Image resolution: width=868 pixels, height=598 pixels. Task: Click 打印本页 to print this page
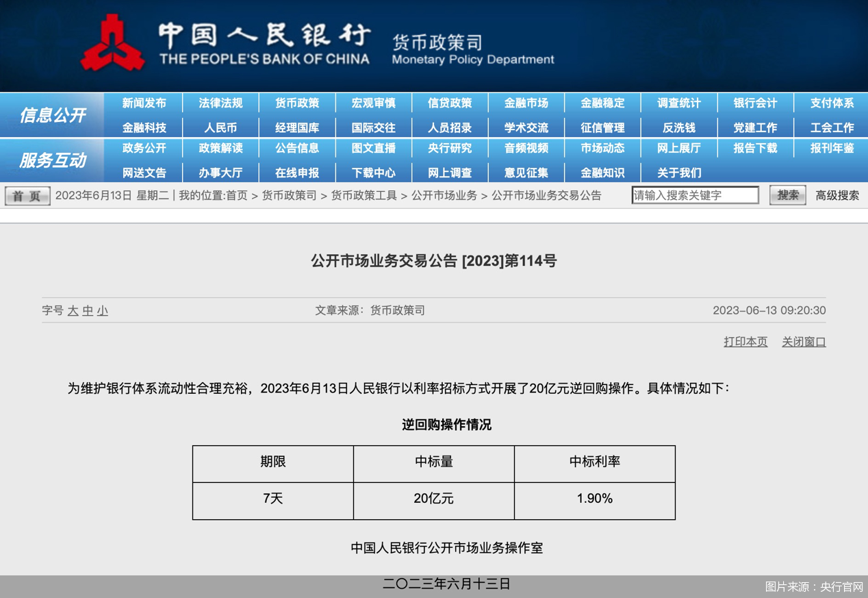(745, 341)
